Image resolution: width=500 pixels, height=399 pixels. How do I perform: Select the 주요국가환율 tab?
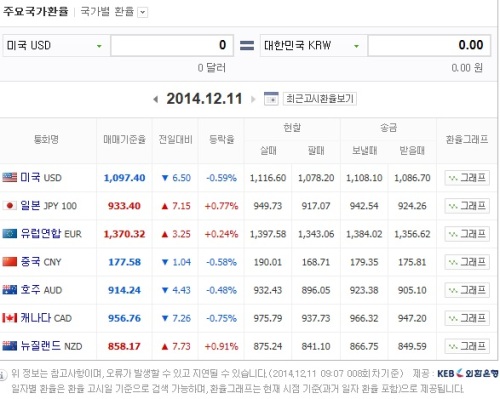pyautogui.click(x=35, y=12)
